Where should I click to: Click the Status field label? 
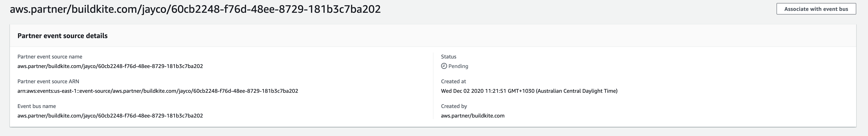[448, 57]
